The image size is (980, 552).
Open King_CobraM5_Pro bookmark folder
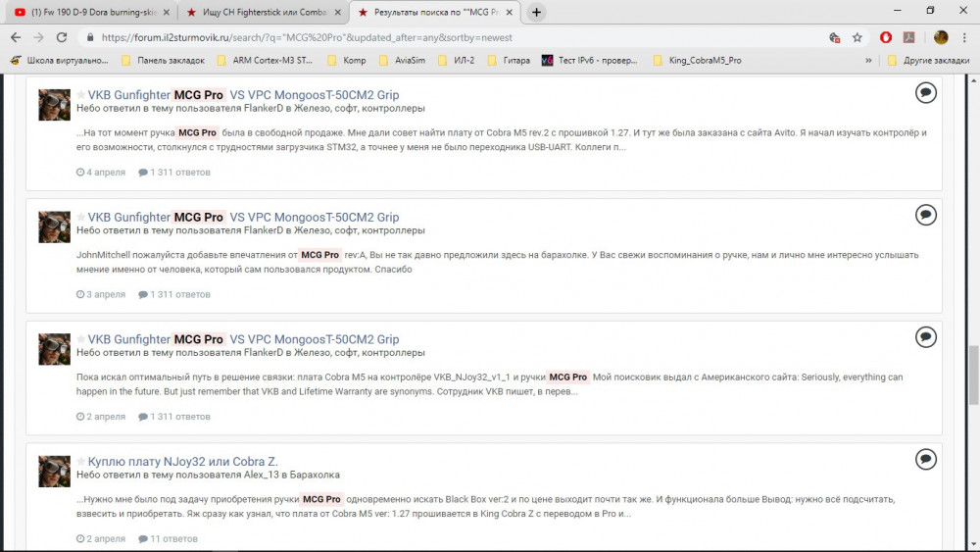coord(697,61)
